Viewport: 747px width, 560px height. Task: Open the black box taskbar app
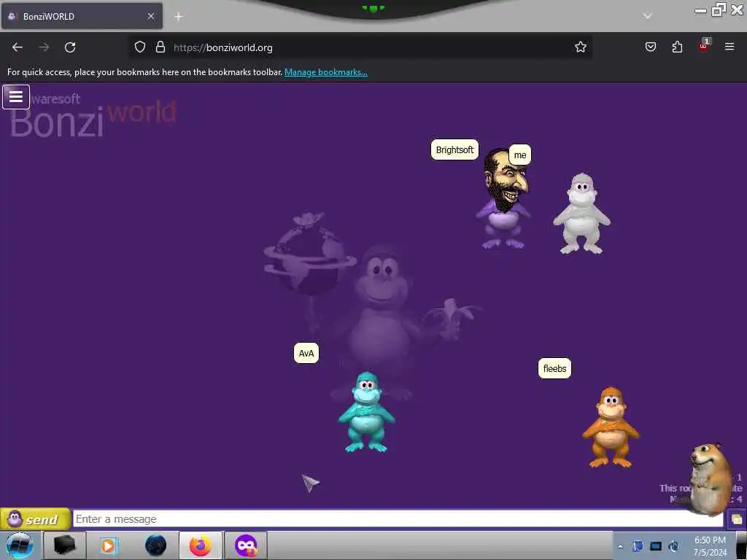click(64, 545)
